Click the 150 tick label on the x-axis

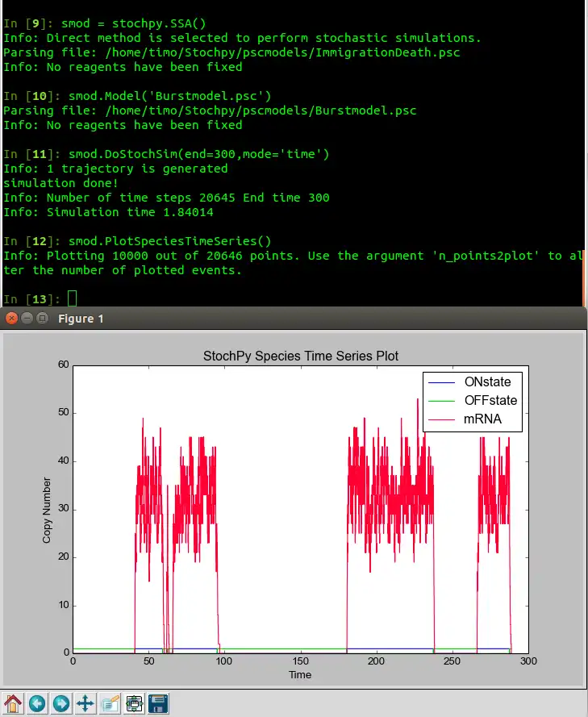(300, 661)
